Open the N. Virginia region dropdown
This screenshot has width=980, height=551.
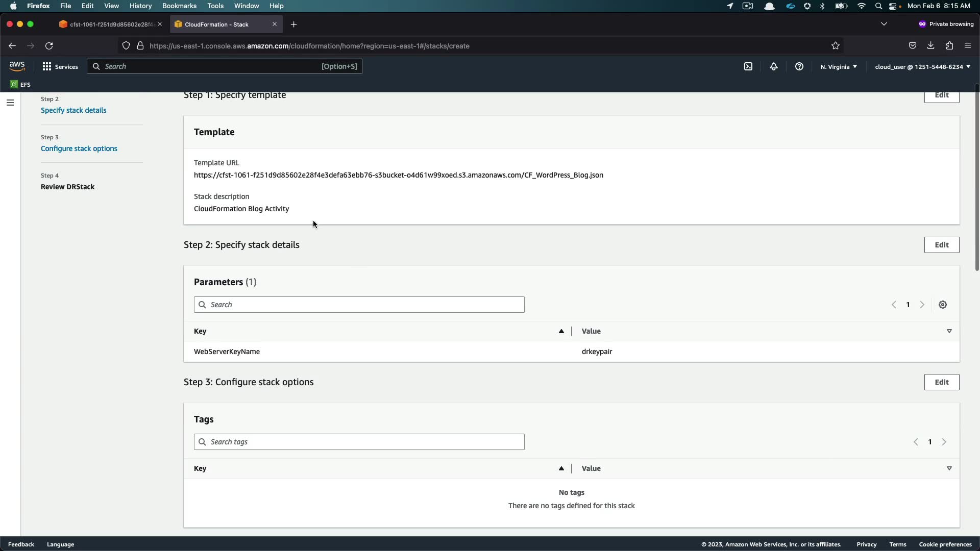coord(839,66)
